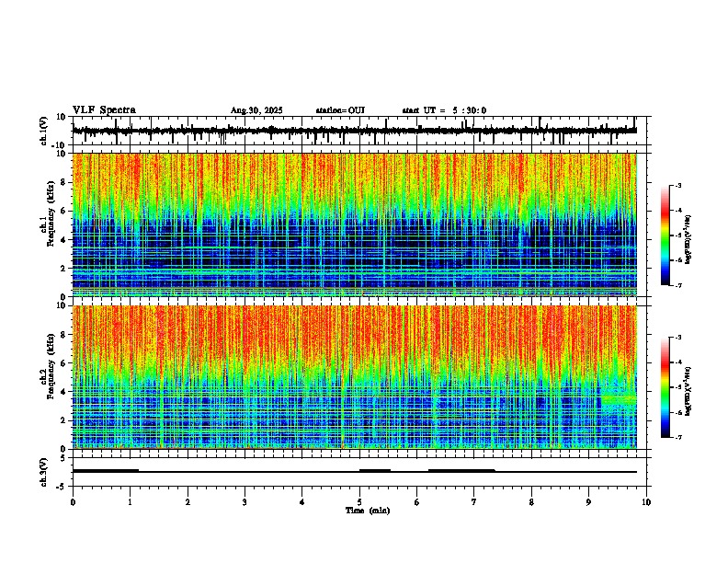This screenshot has height=563, width=728.
Task: Click the ch.2 spectrogram plot area
Action: [355, 377]
